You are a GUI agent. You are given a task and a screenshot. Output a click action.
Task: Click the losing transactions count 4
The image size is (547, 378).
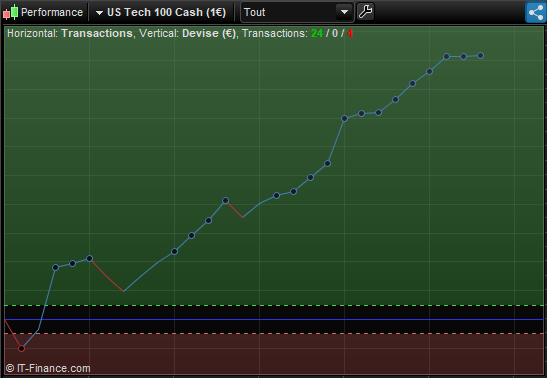(350, 33)
